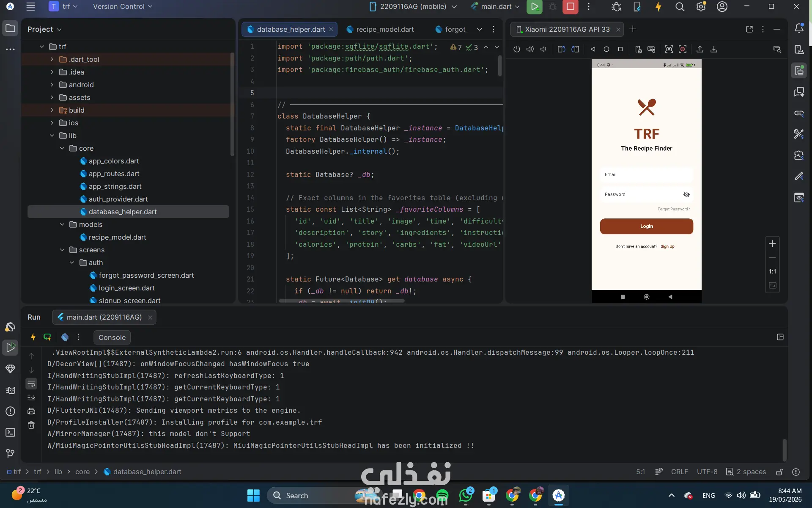Toggle hardware input keyboard-mouse icon
The height and width of the screenshot is (508, 812).
tap(651, 49)
